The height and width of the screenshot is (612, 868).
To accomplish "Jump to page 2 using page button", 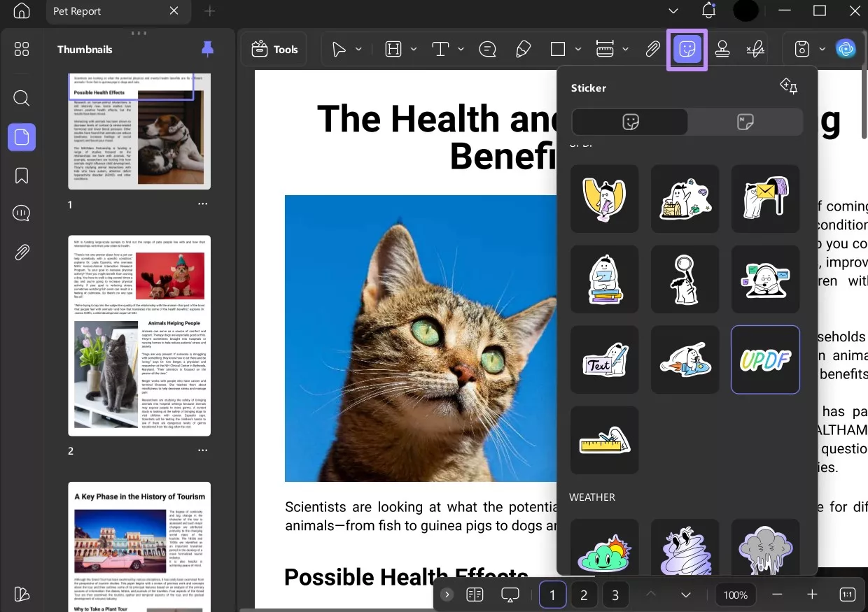I will [584, 595].
